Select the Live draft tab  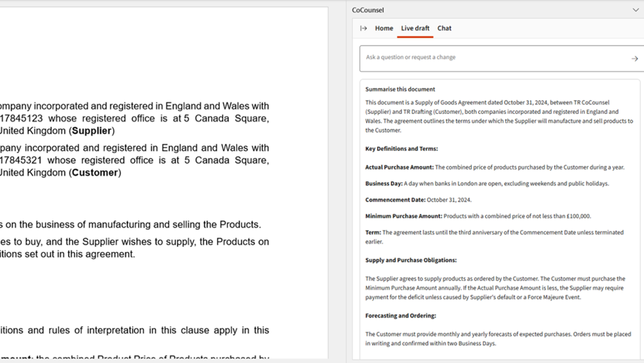click(415, 28)
